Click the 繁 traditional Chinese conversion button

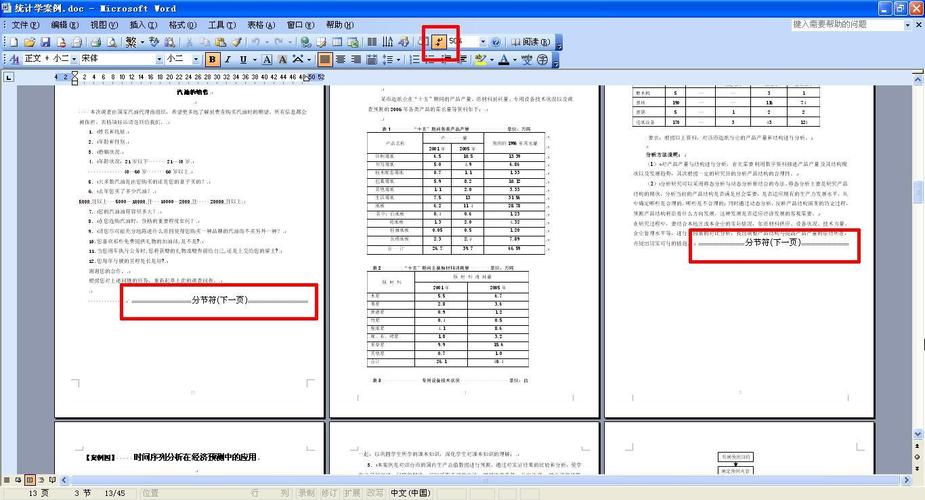[x=131, y=42]
